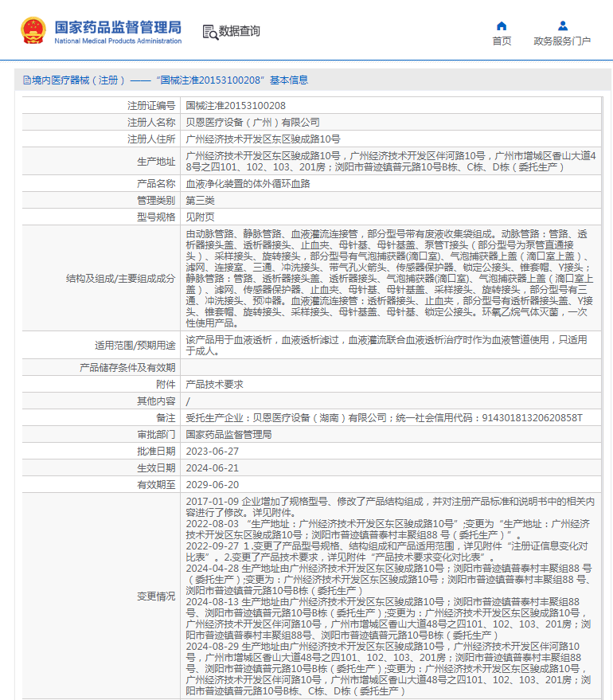Click the 数据查询 label
613x700 pixels.
tap(239, 31)
